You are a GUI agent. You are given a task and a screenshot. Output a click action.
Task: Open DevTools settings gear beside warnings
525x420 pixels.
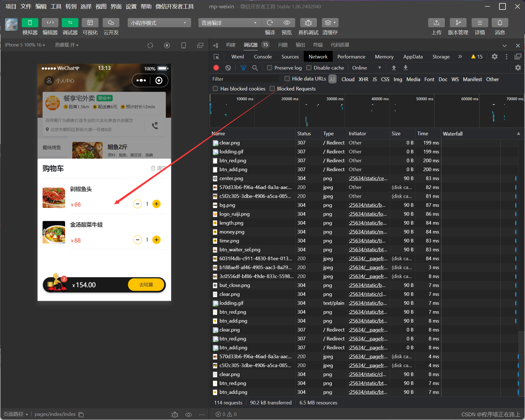click(x=495, y=57)
